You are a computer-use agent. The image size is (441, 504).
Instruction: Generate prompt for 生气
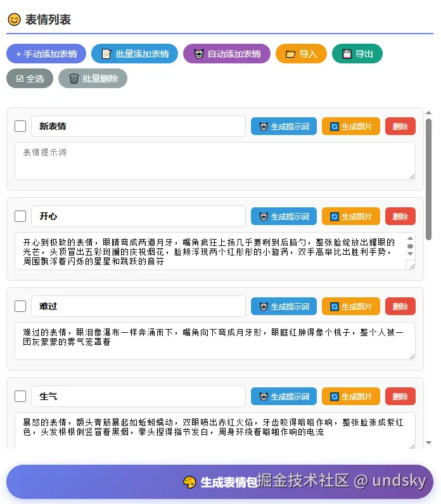point(284,396)
